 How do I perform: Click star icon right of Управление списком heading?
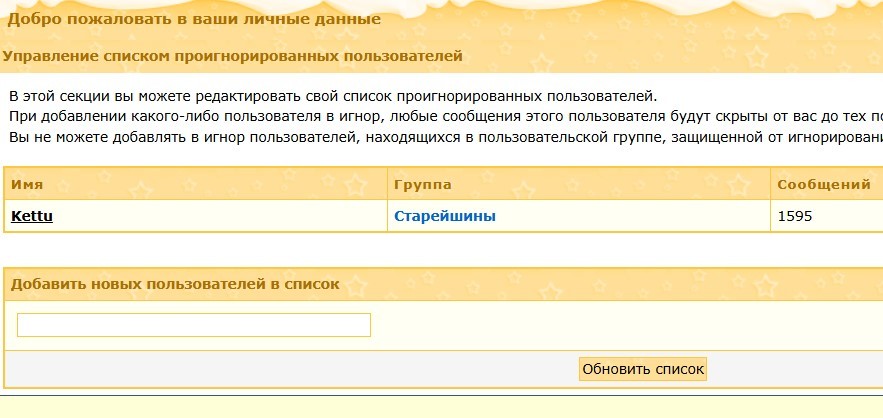coord(542,63)
